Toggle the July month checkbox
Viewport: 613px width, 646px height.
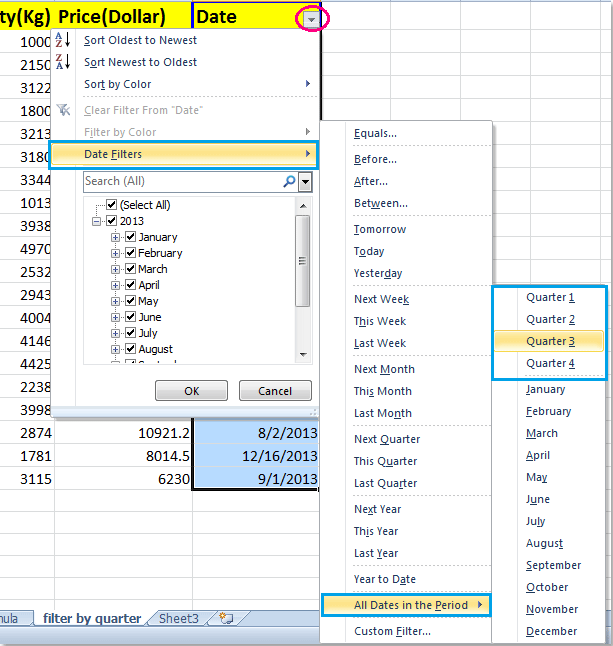[x=130, y=333]
